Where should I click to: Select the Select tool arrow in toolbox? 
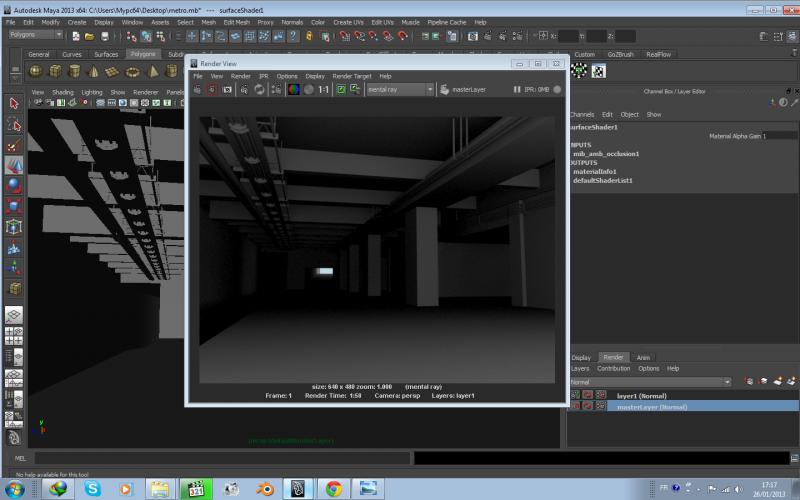tap(14, 104)
